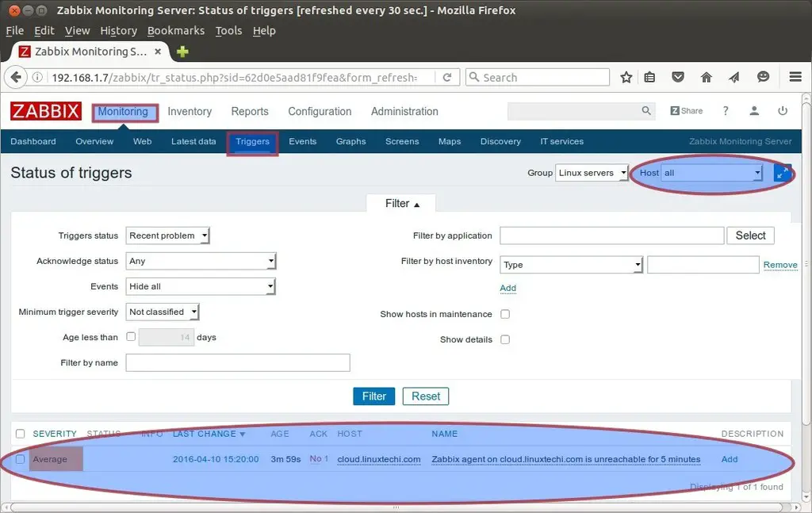The width and height of the screenshot is (812, 513).
Task: Bookmark this page with the star icon
Action: click(626, 78)
